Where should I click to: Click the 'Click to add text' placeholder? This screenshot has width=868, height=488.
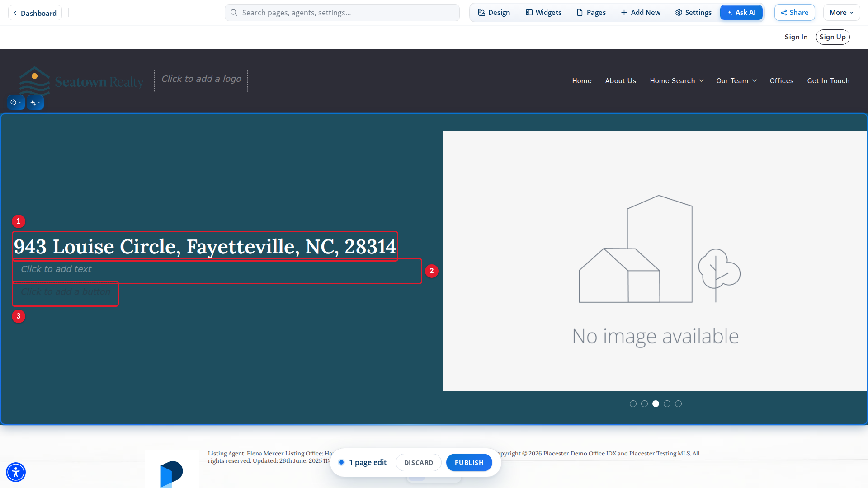pyautogui.click(x=217, y=271)
